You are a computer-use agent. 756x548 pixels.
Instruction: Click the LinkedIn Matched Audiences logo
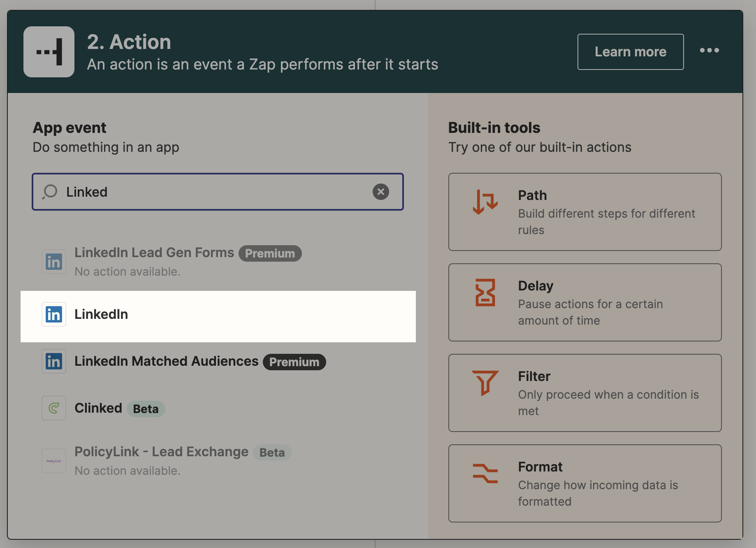(54, 361)
